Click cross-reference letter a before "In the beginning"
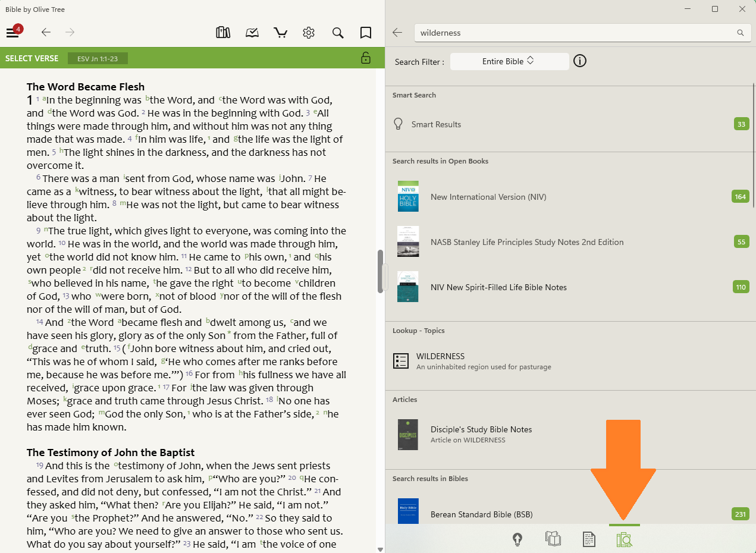The image size is (756, 553). point(44,98)
